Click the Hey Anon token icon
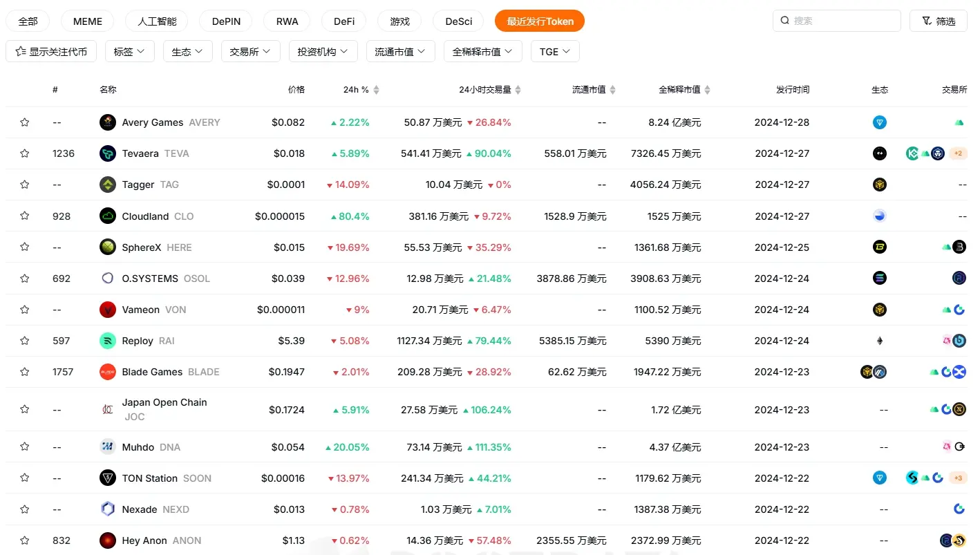The image size is (980, 555). point(108,540)
